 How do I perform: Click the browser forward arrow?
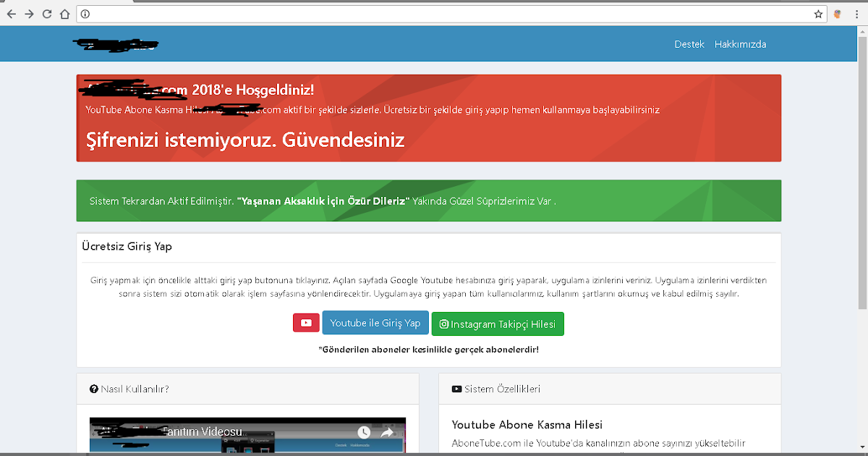tap(30, 14)
